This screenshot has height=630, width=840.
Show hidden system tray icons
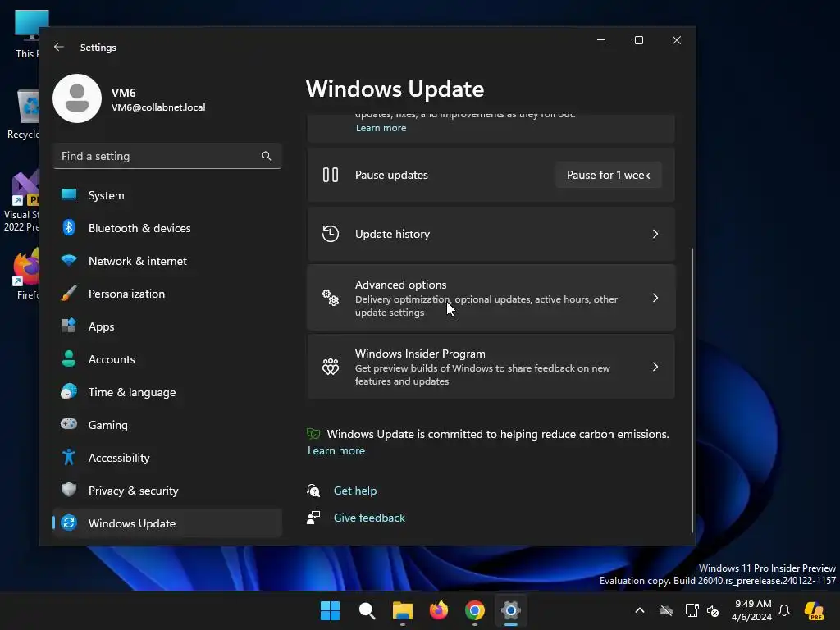point(640,610)
